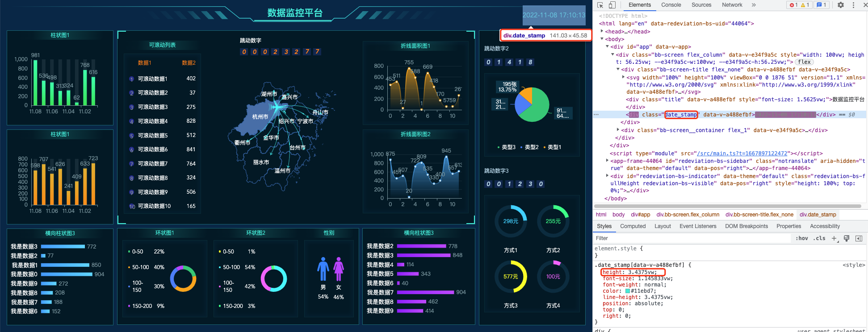Viewport: 868px width, 332px height.
Task: Switch to the Elements tab
Action: [640, 5]
